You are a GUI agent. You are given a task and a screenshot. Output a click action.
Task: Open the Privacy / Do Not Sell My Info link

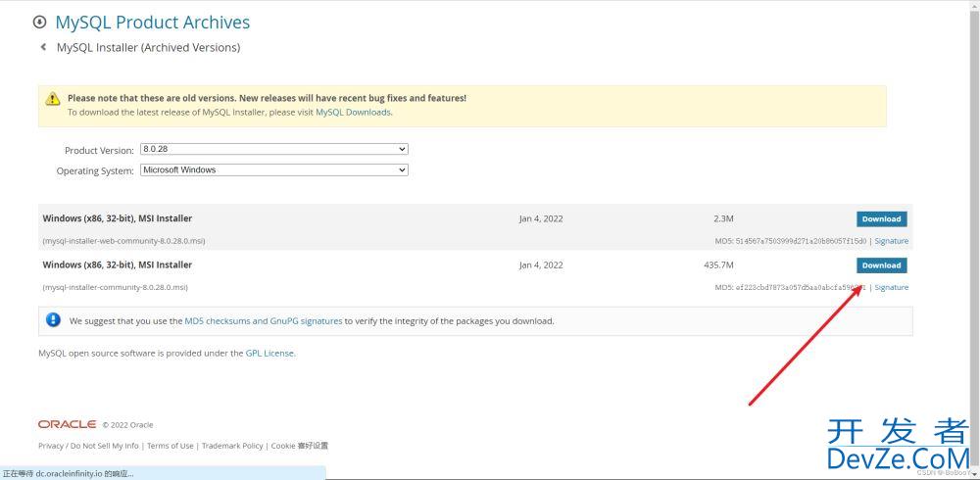89,446
